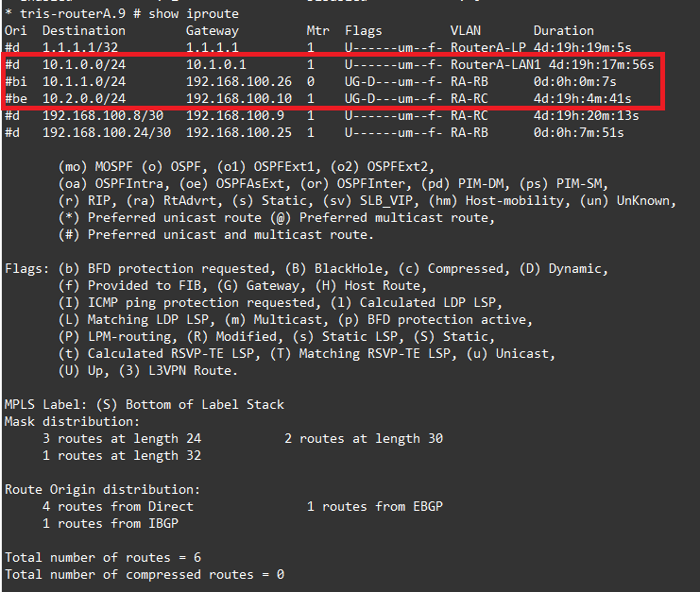Click the 'show iproute' command text

[190, 13]
